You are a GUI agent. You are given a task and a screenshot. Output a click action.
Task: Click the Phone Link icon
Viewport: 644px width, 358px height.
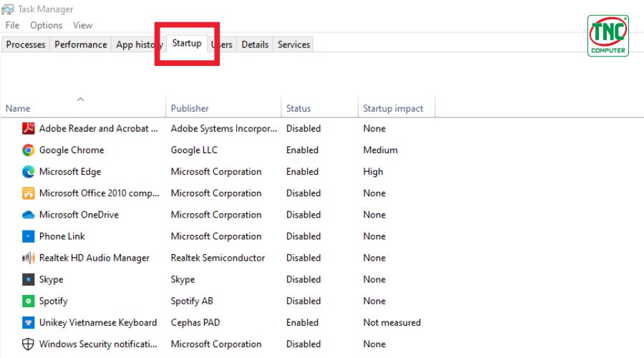28,236
